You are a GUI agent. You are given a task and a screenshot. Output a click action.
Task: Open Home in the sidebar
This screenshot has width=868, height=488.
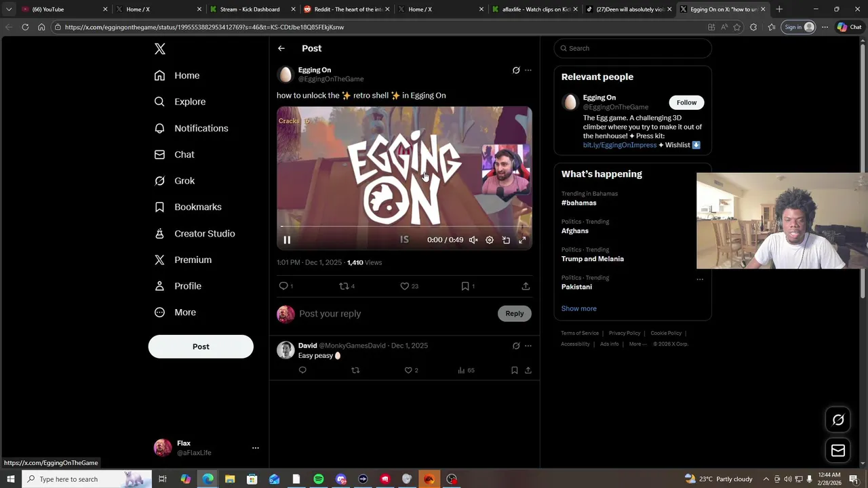177,75
